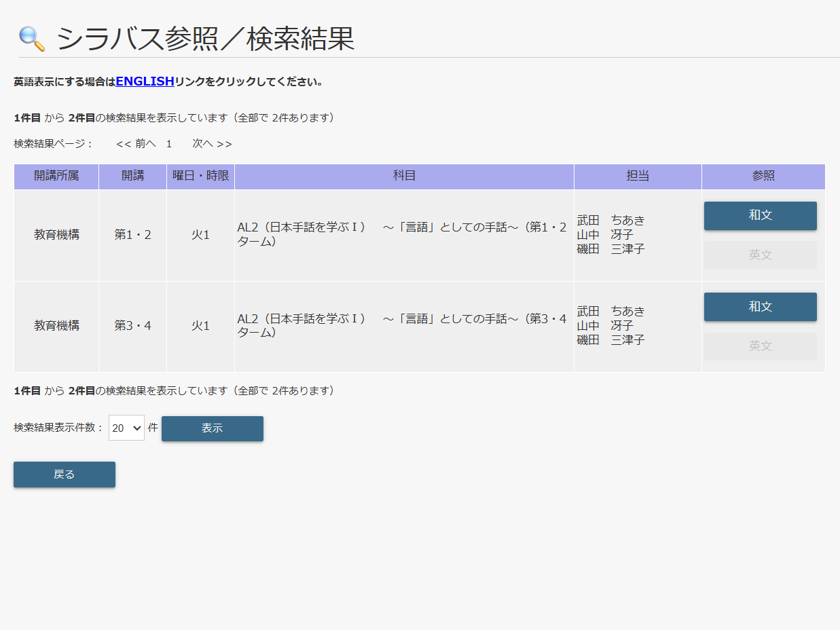Click the 科目 column header

coord(404,177)
